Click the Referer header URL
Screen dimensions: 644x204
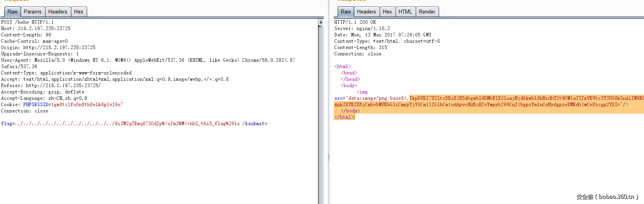pyautogui.click(x=63, y=86)
